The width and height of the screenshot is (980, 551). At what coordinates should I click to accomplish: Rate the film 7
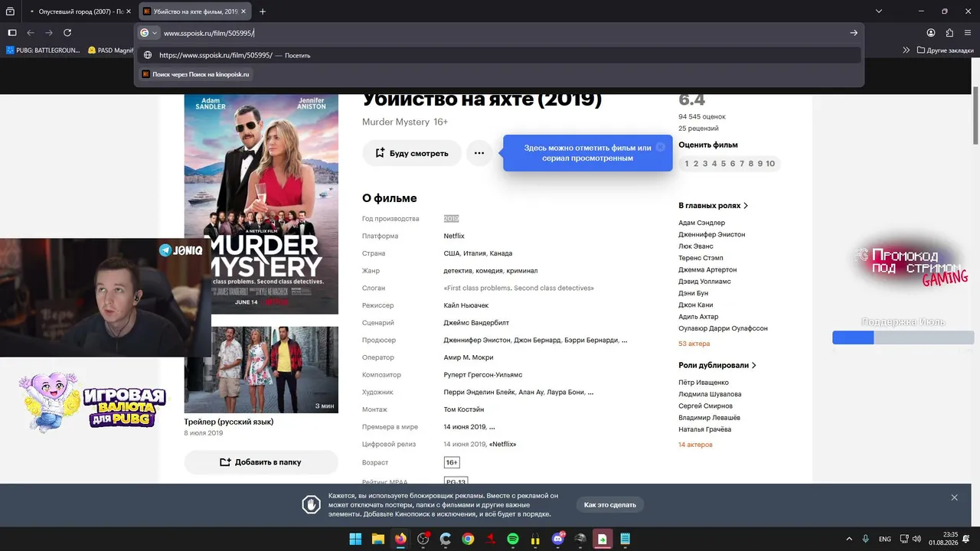click(742, 164)
